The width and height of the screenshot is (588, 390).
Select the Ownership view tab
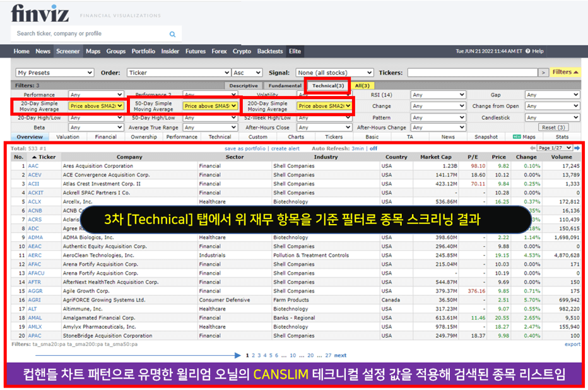144,137
